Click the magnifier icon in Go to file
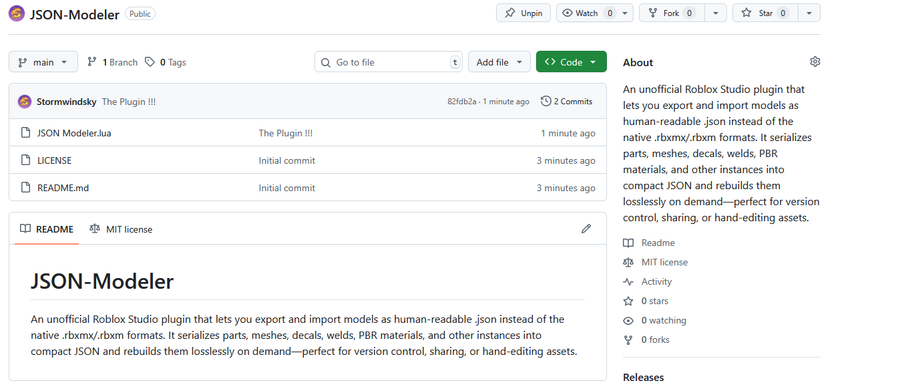 [x=326, y=63]
